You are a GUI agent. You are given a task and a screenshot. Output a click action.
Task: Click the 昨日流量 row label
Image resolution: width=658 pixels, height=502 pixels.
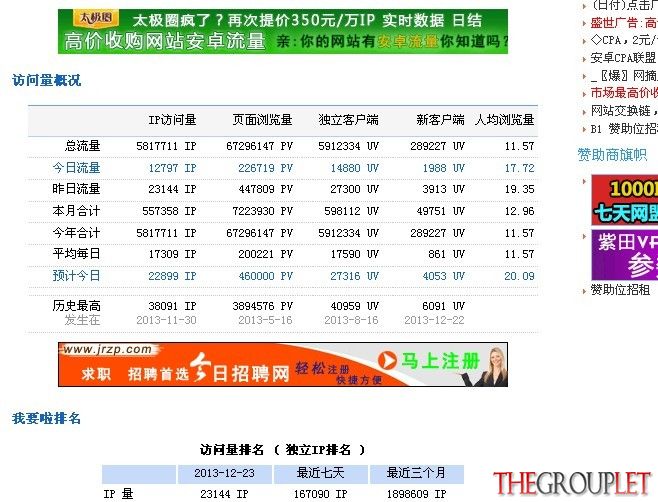point(76,189)
